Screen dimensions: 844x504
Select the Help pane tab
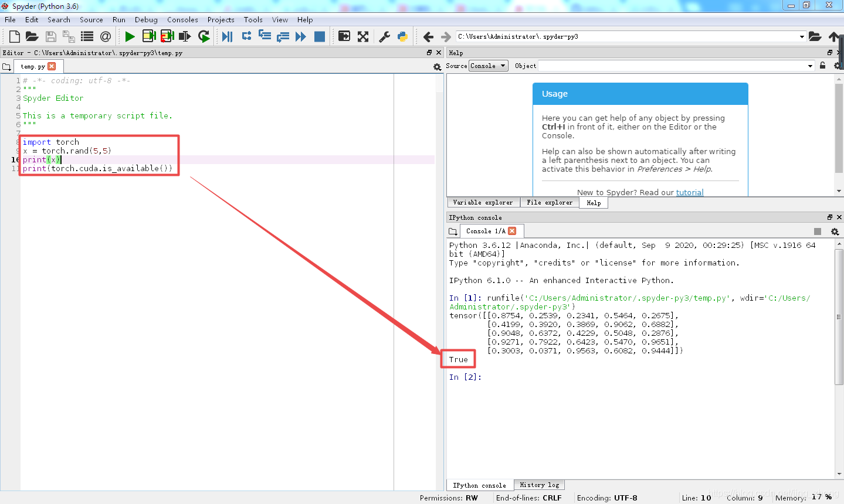[594, 203]
